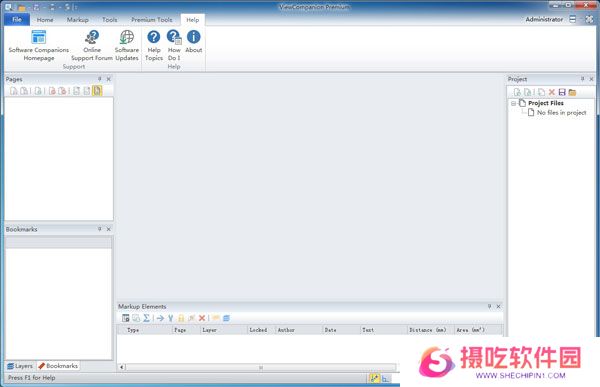Sort by the Date column header
Viewport: 600px width, 387px height.
341,330
